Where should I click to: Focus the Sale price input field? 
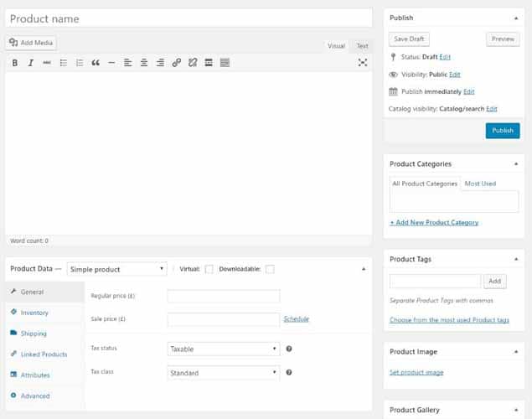(x=224, y=319)
